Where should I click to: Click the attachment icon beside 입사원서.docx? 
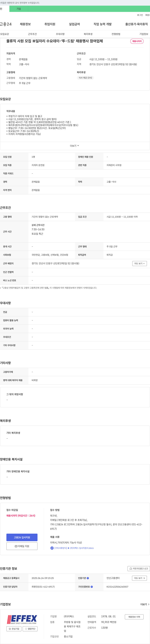tap(52, 548)
